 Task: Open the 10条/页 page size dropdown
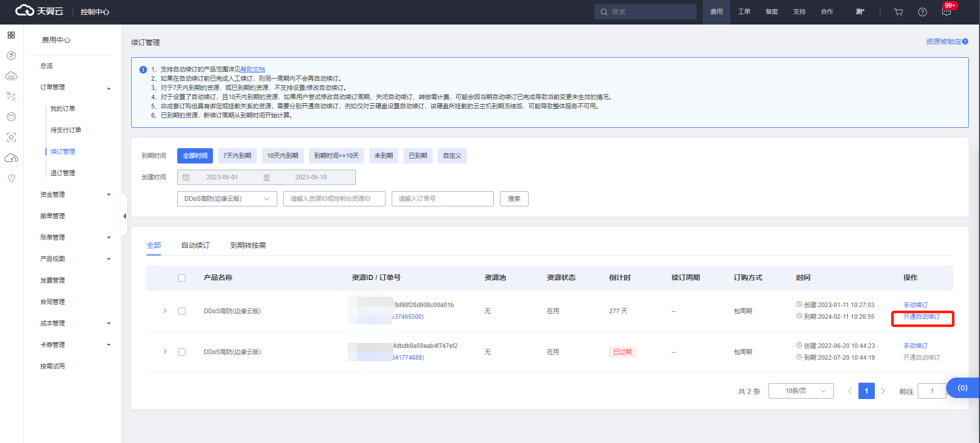(801, 391)
